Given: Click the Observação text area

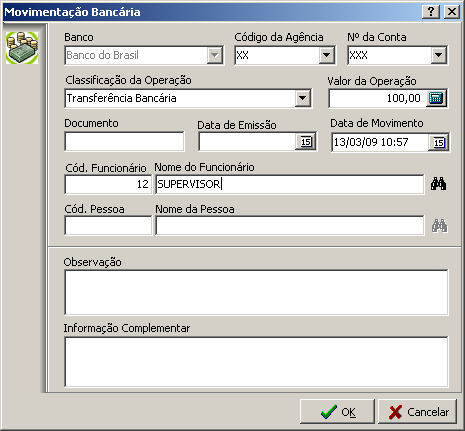Looking at the screenshot, I should coord(256,292).
